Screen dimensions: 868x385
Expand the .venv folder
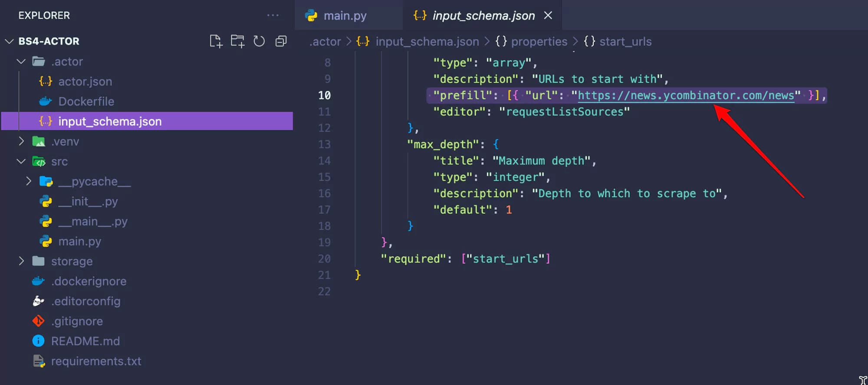(x=21, y=141)
